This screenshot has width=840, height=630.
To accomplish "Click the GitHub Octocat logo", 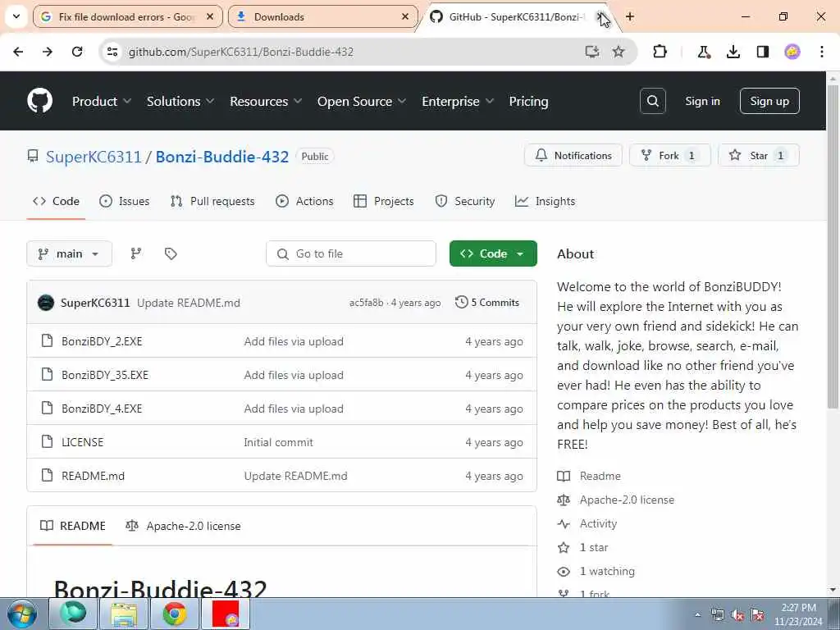I will (39, 101).
